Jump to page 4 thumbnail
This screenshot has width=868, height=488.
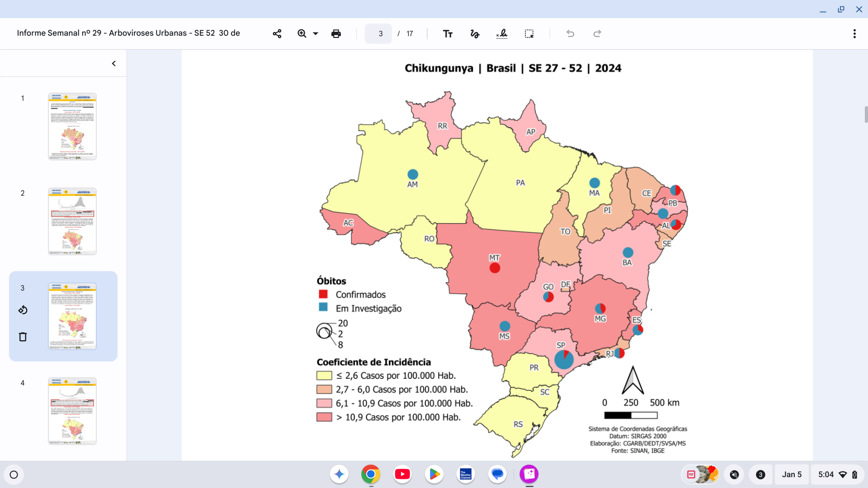72,411
